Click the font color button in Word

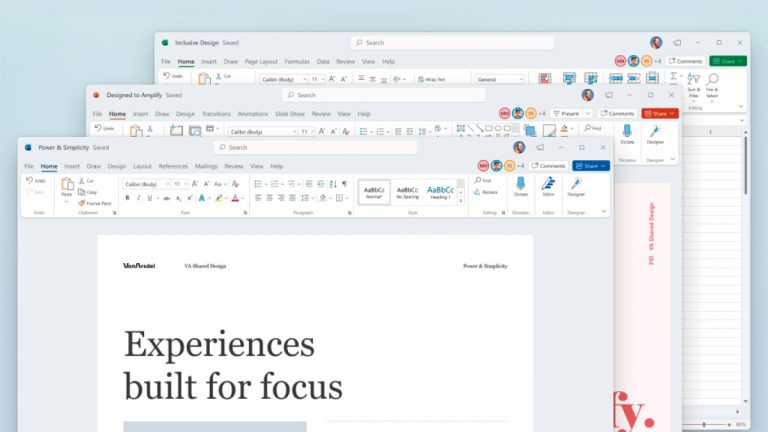coord(237,198)
